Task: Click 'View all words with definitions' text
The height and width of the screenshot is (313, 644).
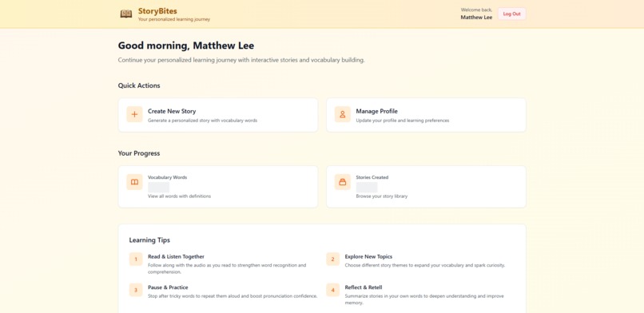Action: tap(179, 196)
